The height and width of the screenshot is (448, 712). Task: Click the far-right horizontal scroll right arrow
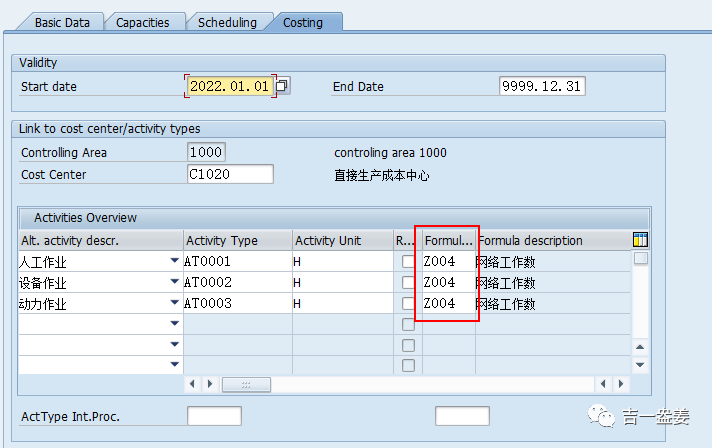(x=621, y=384)
